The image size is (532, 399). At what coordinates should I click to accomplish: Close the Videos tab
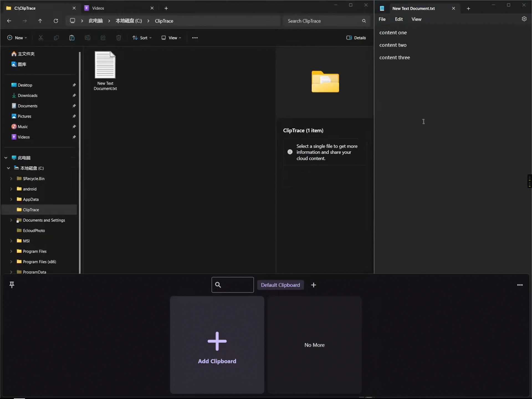coord(152,8)
